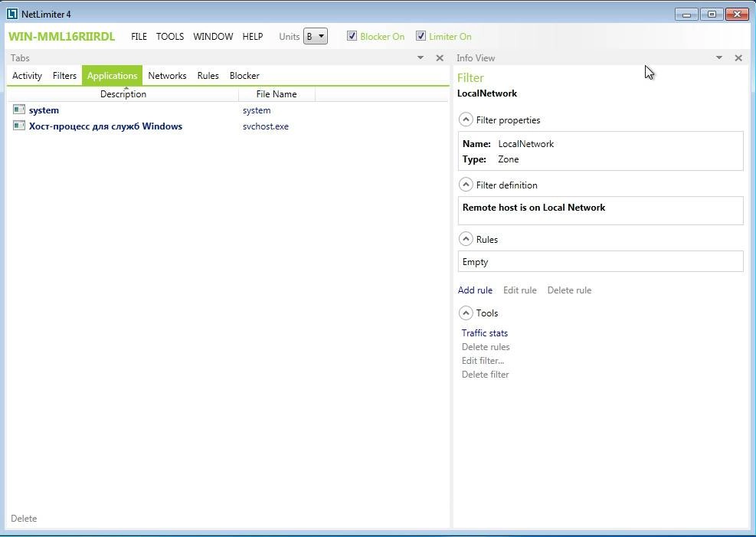Click the Edit rule link
This screenshot has height=537, width=756.
coord(520,290)
